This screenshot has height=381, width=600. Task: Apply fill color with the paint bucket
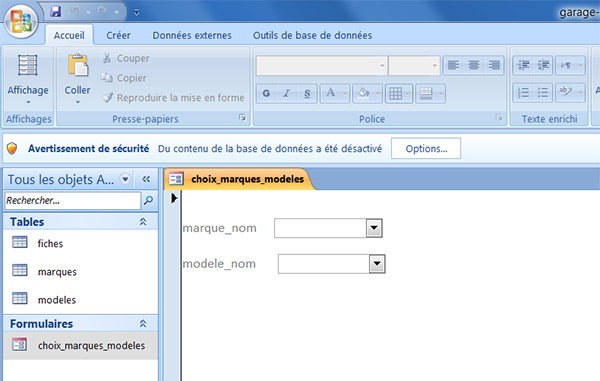(x=363, y=93)
